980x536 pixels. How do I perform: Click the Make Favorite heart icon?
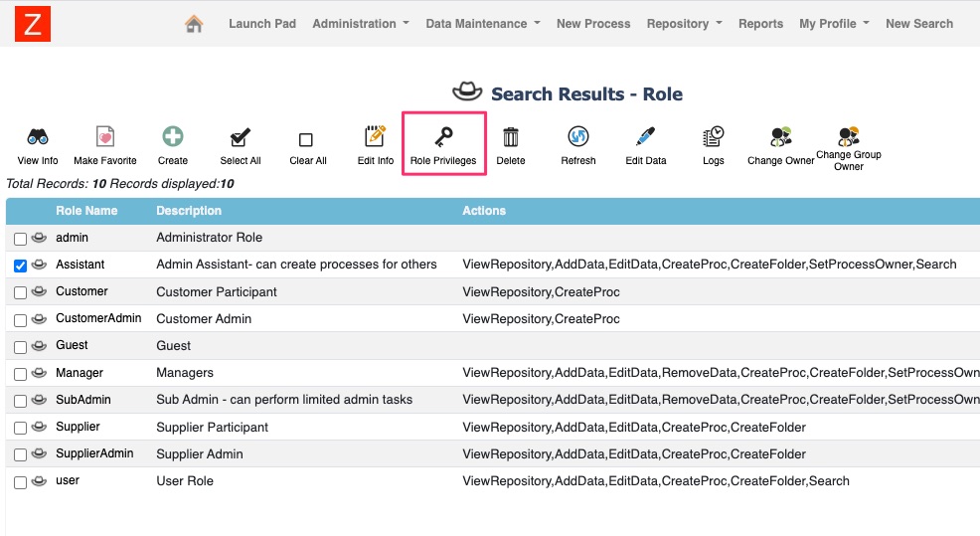105,136
